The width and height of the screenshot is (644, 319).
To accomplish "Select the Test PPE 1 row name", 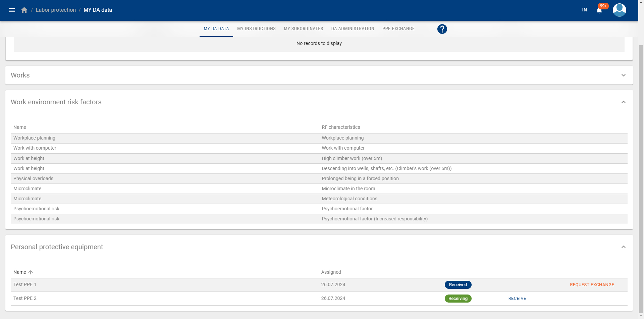I will [25, 285].
